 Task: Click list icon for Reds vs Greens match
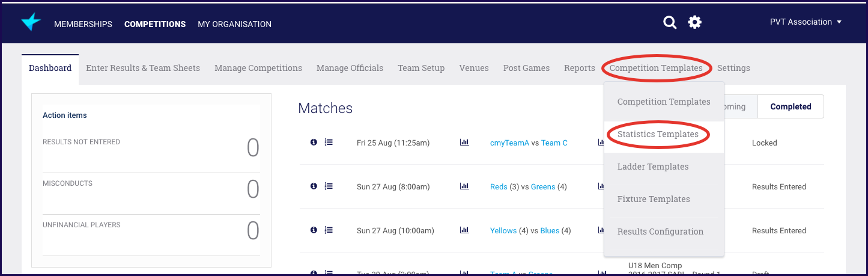[x=328, y=186]
